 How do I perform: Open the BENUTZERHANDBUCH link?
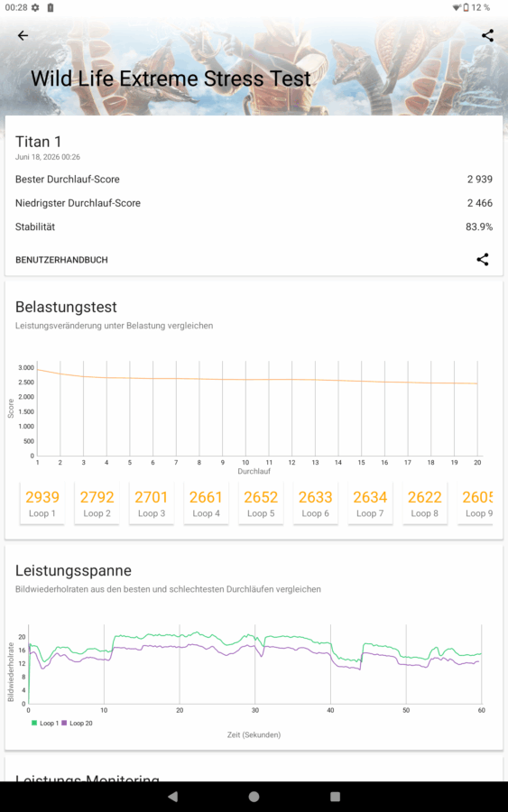(x=61, y=260)
